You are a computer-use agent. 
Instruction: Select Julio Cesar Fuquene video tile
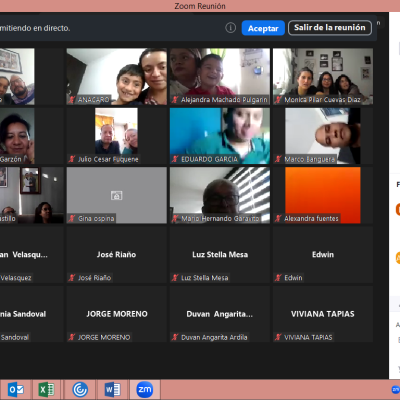click(117, 136)
